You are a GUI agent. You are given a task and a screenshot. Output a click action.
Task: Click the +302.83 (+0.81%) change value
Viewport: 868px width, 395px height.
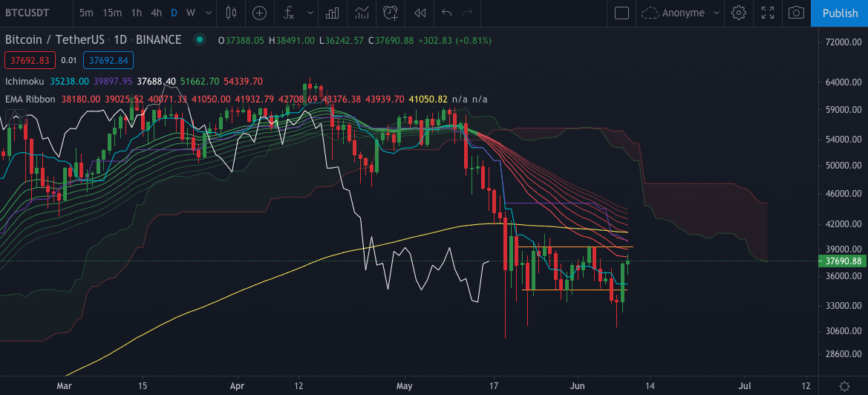pyautogui.click(x=454, y=40)
